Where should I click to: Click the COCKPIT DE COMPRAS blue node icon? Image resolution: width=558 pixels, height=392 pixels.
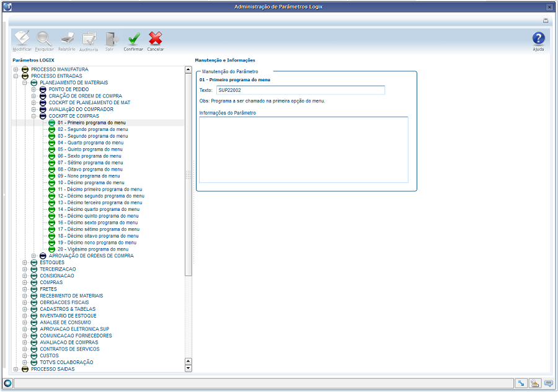(43, 116)
